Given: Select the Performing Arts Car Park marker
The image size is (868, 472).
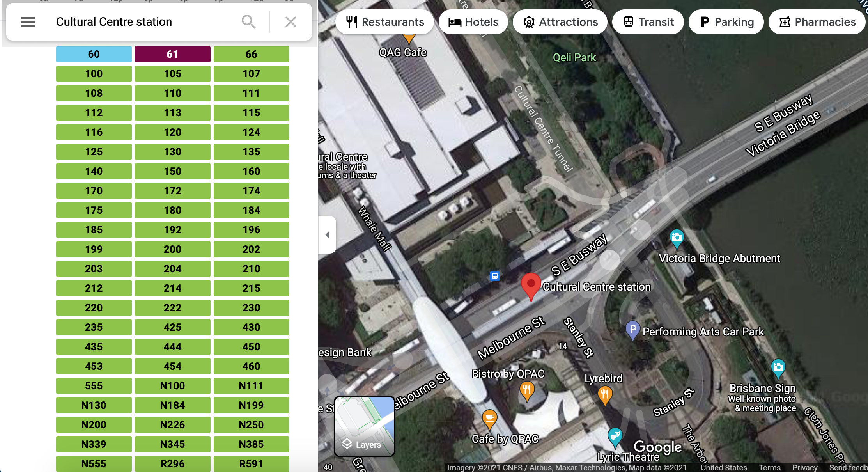Looking at the screenshot, I should click(632, 330).
